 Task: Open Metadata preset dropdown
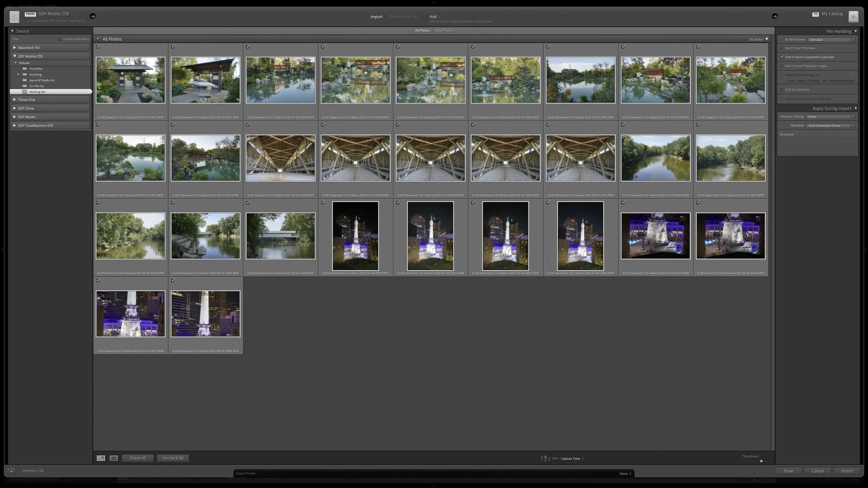coord(831,126)
